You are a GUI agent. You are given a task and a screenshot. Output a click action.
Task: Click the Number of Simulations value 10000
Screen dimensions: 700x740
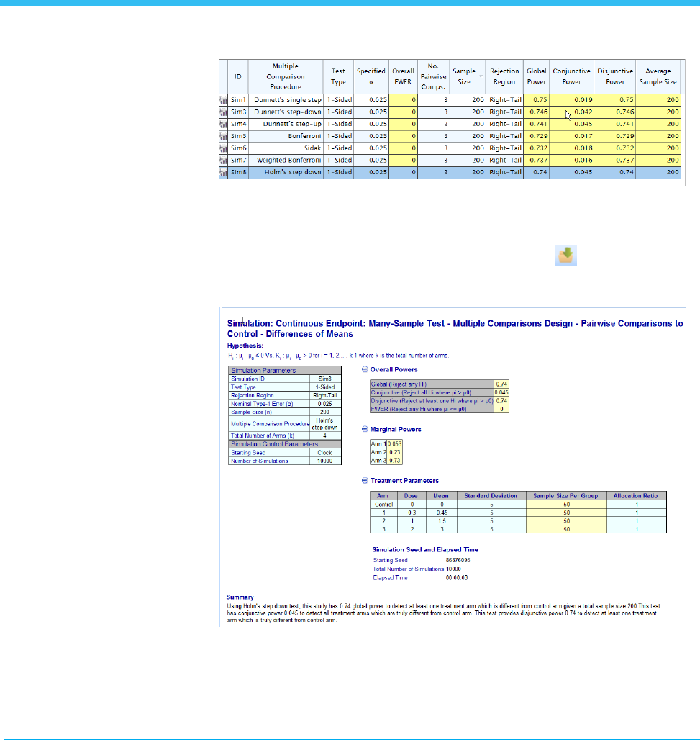325,461
